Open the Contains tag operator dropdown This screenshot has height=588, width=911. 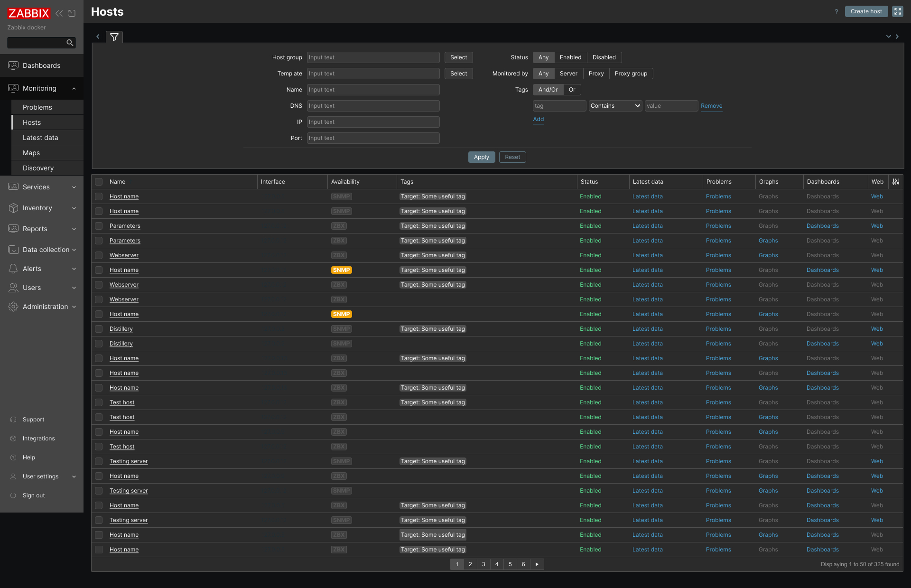click(x=615, y=106)
